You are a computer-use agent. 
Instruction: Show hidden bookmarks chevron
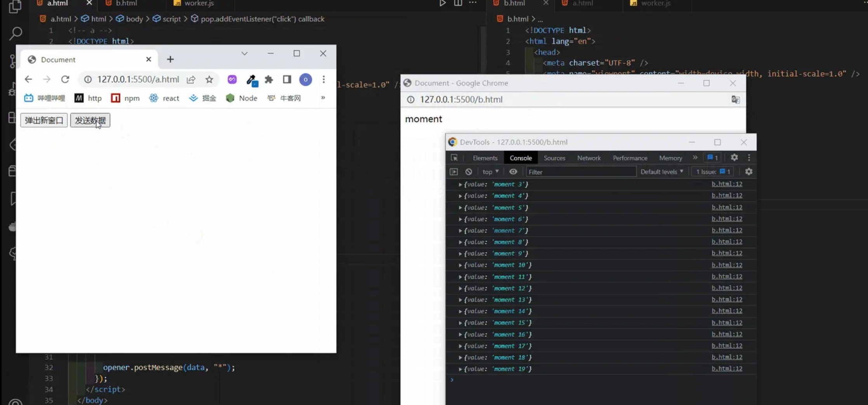pos(323,98)
